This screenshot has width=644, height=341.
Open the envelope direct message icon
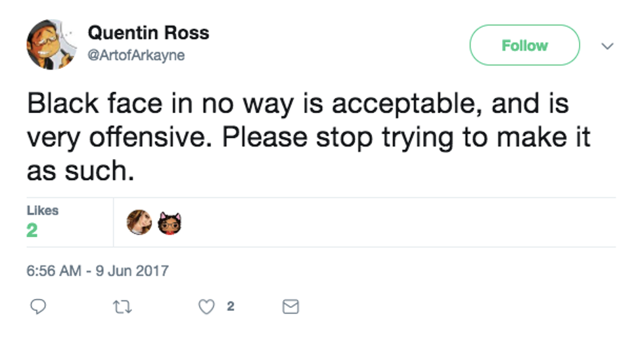(x=290, y=306)
